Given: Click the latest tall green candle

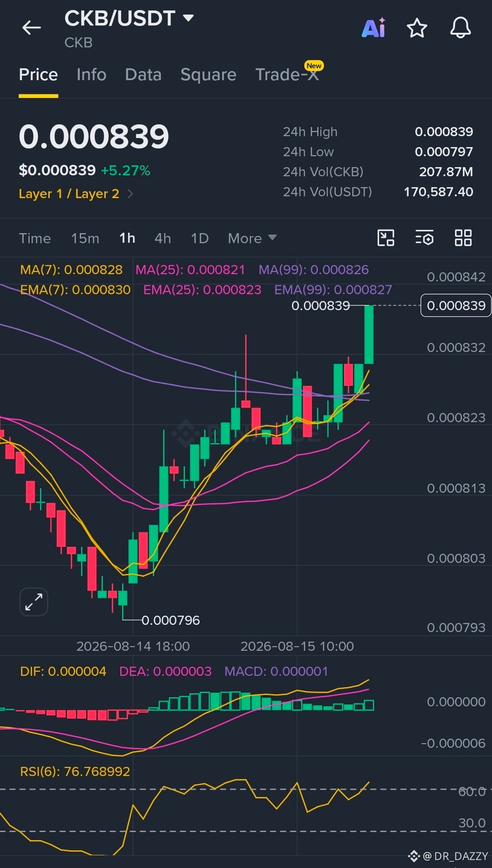Looking at the screenshot, I should point(369,334).
